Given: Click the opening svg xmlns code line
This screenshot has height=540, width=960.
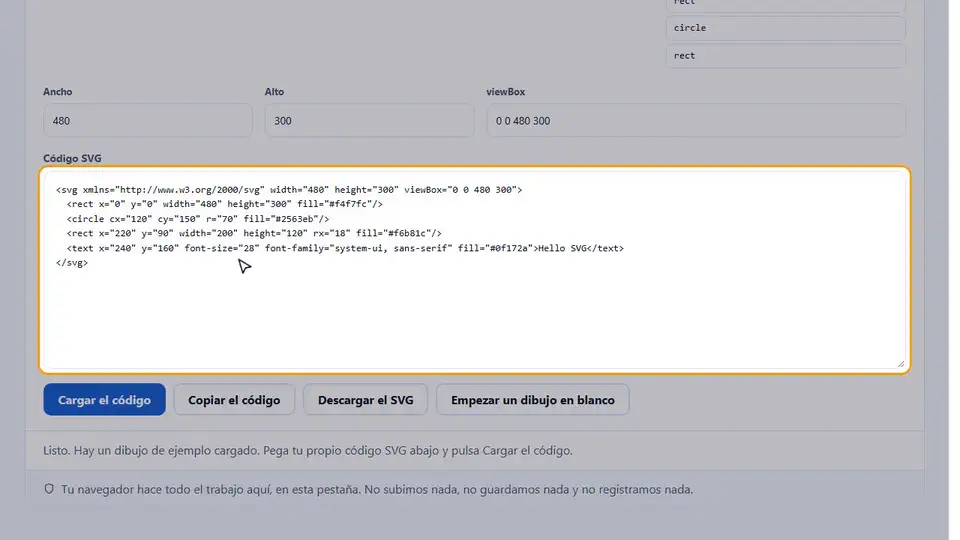Looking at the screenshot, I should coord(289,190).
